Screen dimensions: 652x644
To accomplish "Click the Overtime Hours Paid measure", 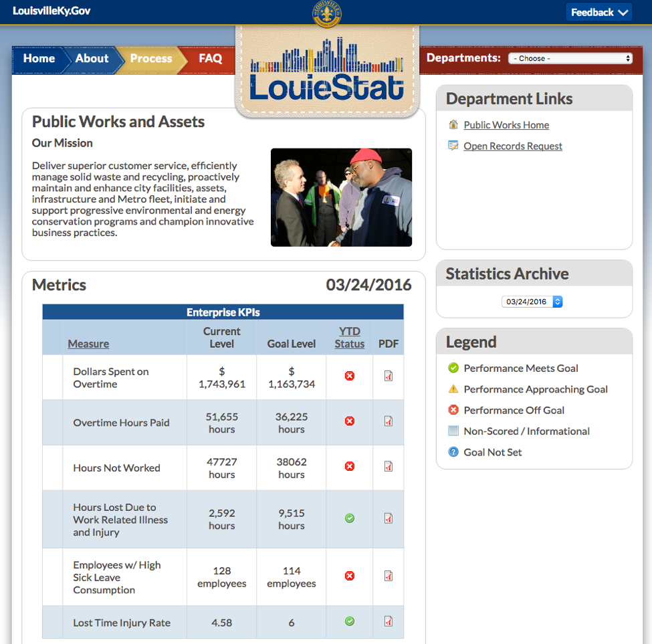I will pyautogui.click(x=121, y=423).
